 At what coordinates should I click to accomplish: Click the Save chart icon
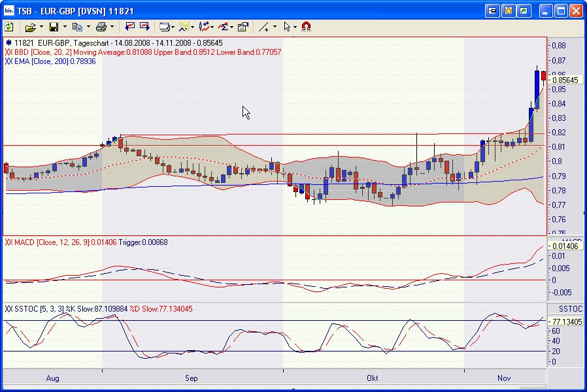55,27
